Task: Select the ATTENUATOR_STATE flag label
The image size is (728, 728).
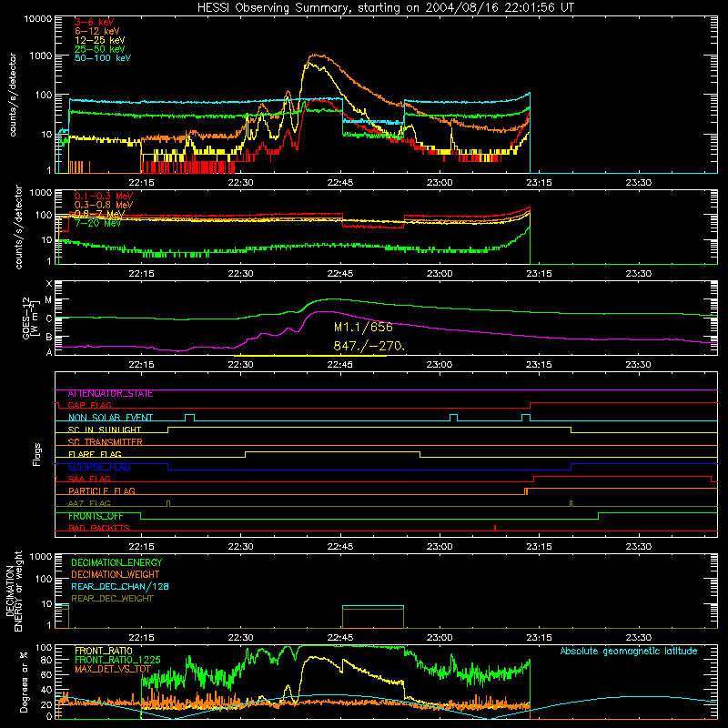Action: click(x=110, y=394)
